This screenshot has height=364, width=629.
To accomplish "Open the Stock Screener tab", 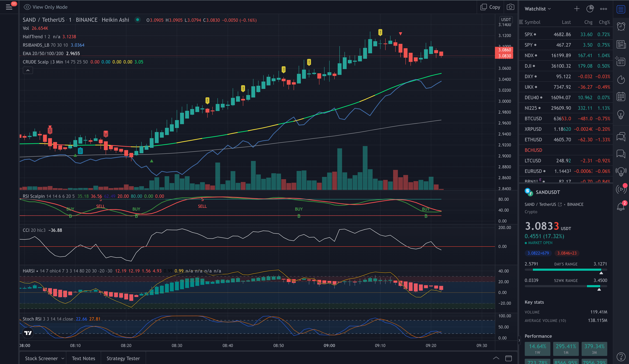I will click(x=41, y=358).
